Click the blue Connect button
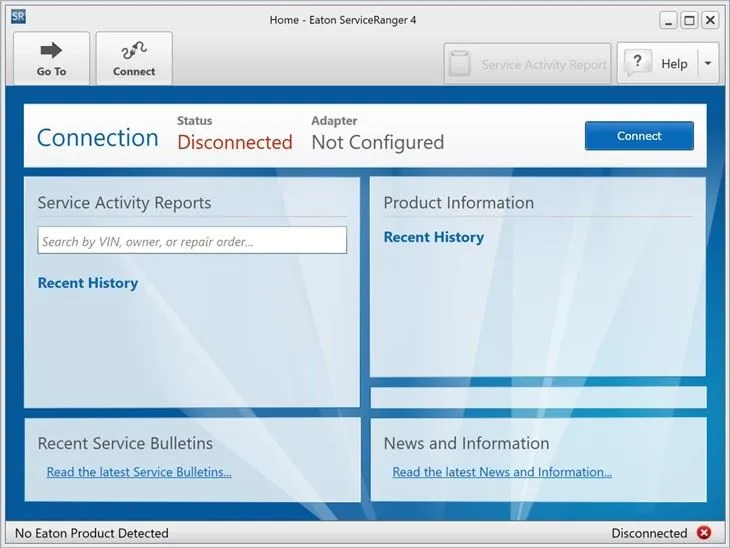 (x=639, y=135)
